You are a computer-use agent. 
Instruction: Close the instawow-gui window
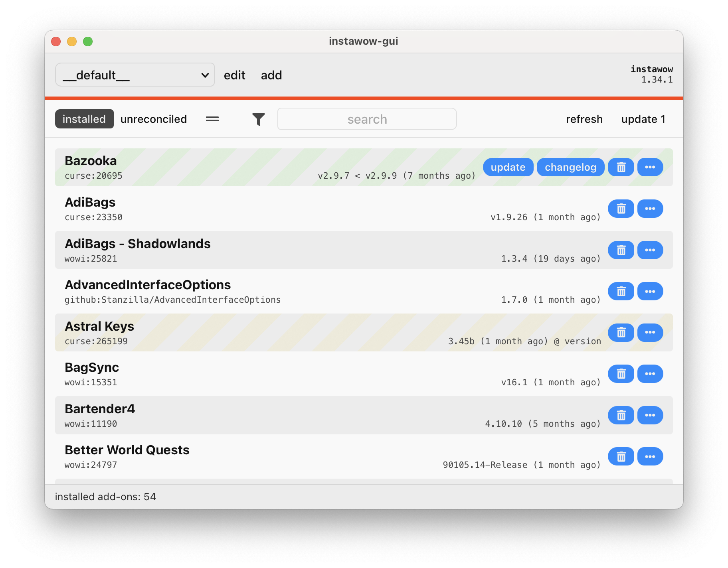56,41
